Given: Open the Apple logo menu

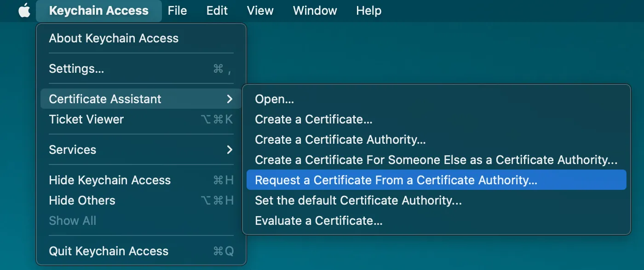Looking at the screenshot, I should point(24,10).
